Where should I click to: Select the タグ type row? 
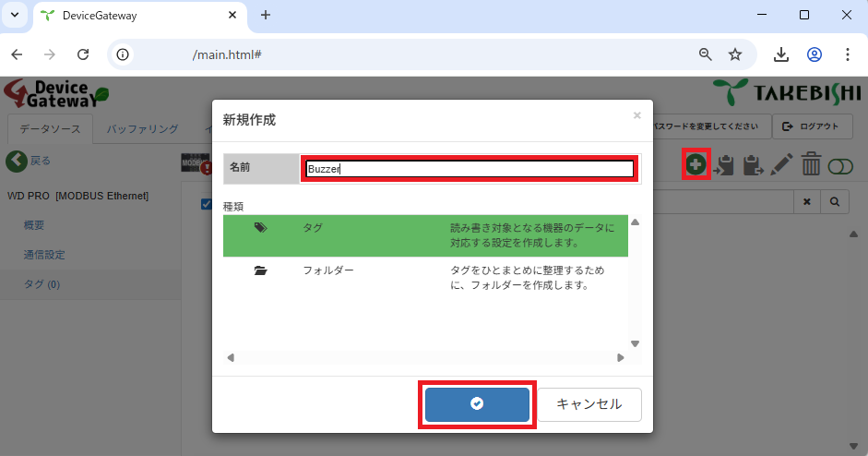(425, 235)
